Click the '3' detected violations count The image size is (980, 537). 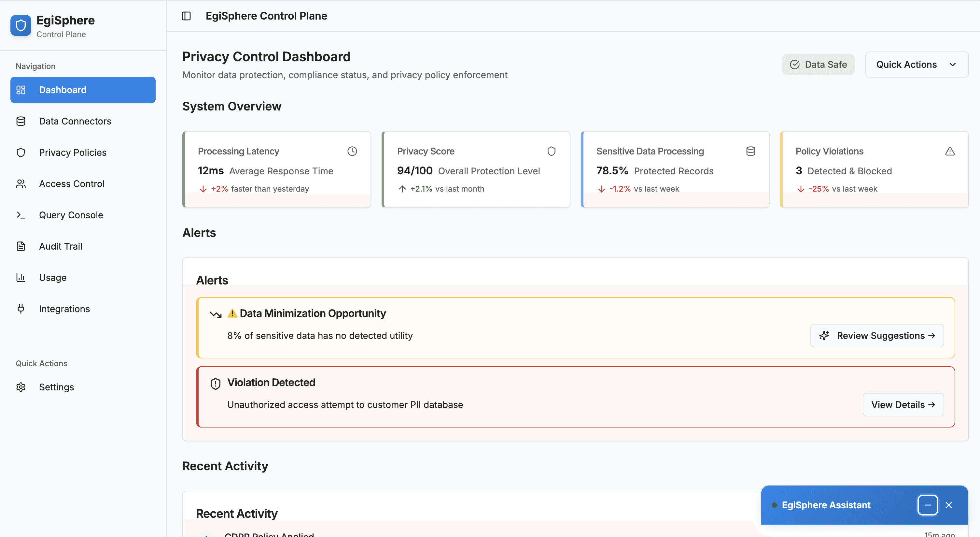click(799, 171)
